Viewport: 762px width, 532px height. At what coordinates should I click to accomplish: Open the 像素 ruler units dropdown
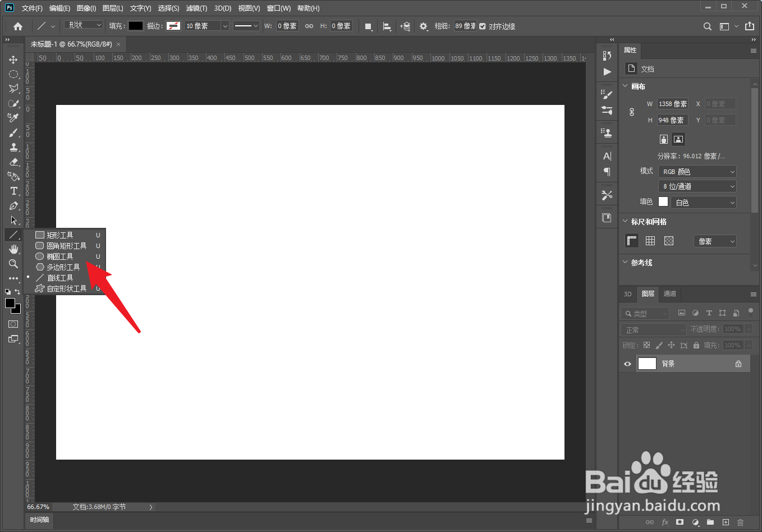[x=715, y=241]
